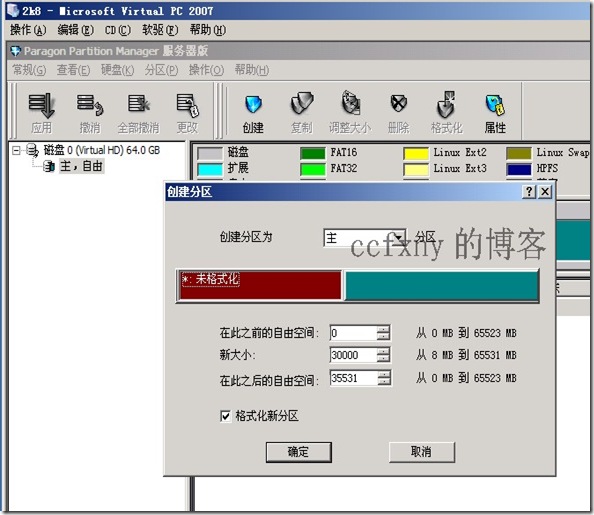Open the 创建分区为 type dropdown
Image resolution: width=594 pixels, height=515 pixels.
click(x=399, y=238)
